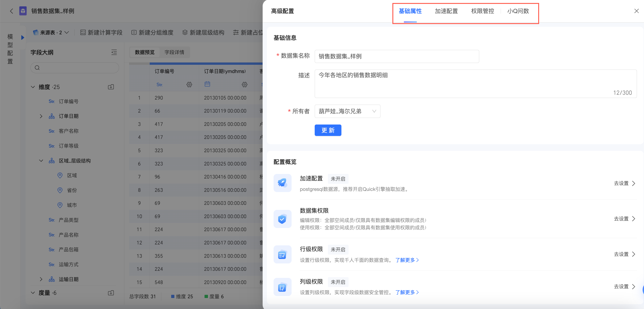Switch to the 权限管控 tab
Screen dimensions: 644x309
pyautogui.click(x=482, y=11)
